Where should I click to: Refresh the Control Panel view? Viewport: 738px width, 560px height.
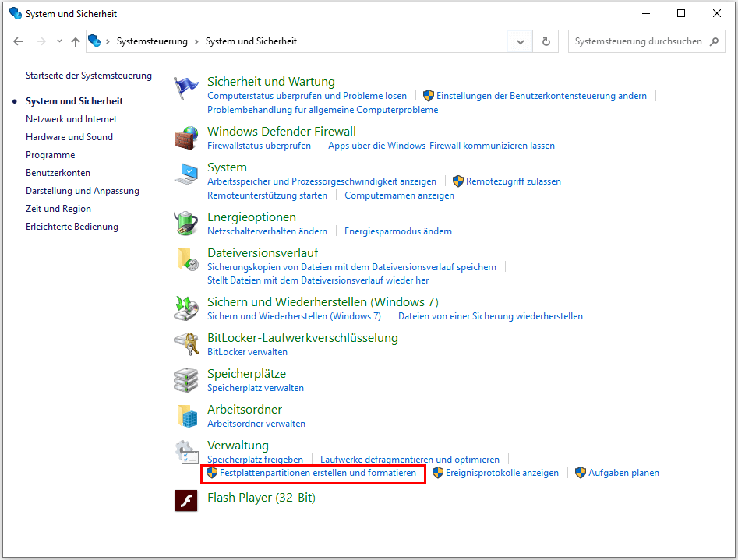pos(546,41)
